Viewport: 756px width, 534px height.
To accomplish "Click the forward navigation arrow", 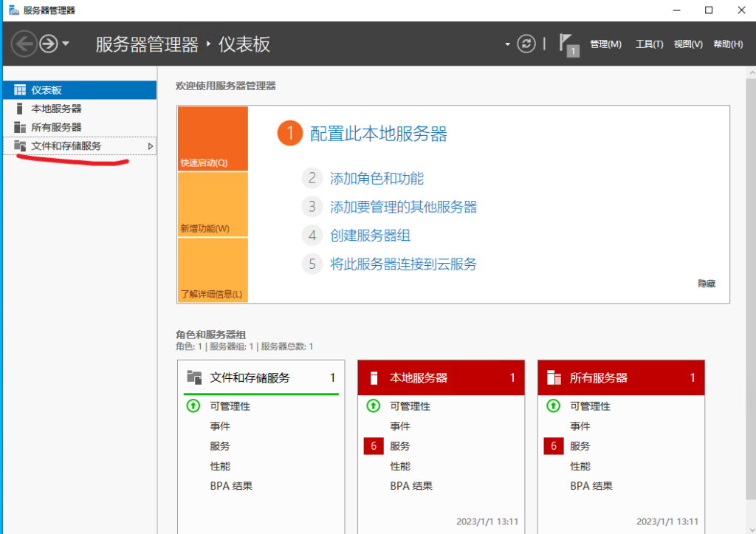I will coord(49,44).
